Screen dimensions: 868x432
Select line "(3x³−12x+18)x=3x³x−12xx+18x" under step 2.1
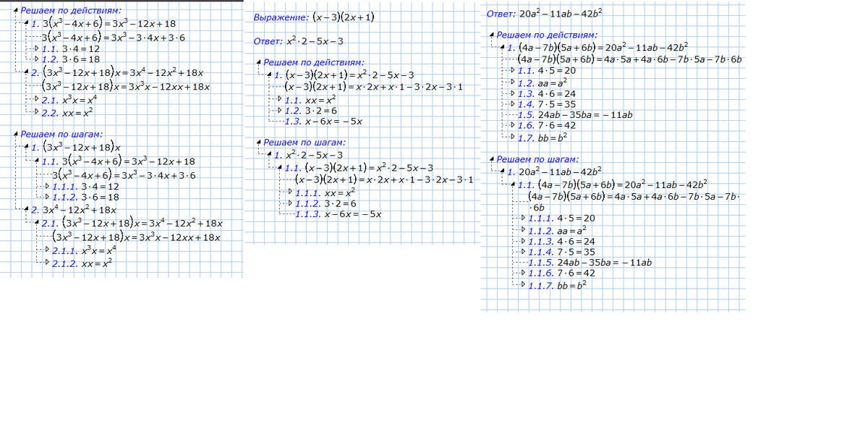137,237
